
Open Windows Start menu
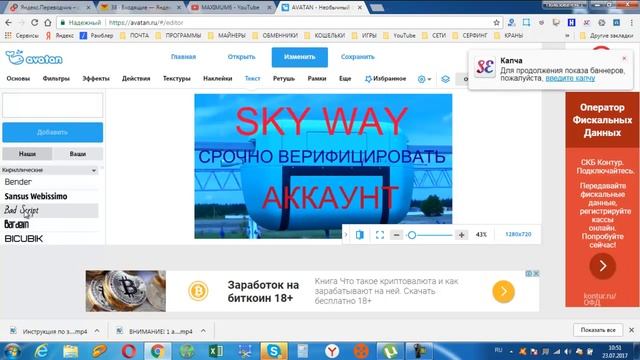point(13,351)
